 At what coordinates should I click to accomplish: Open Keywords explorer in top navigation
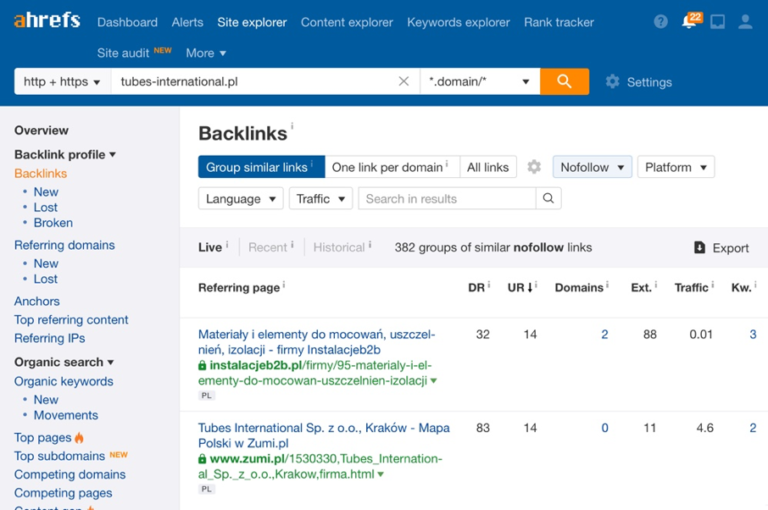point(458,22)
